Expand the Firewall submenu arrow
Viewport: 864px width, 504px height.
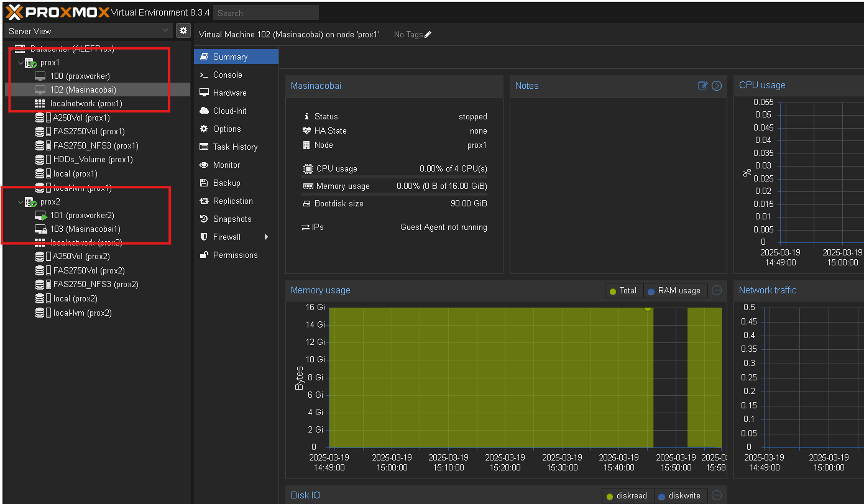coord(267,237)
